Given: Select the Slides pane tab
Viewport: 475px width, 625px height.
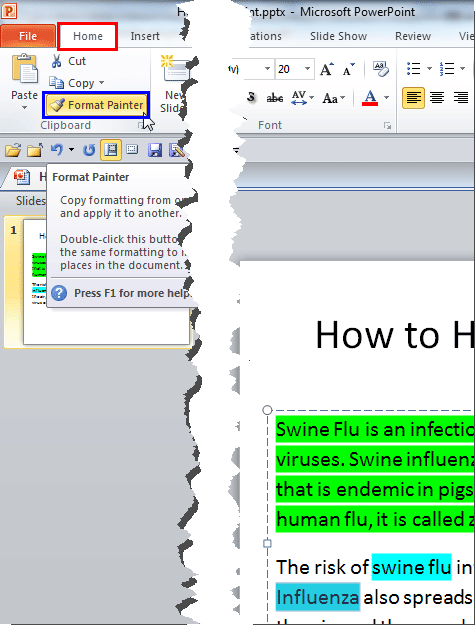Looking at the screenshot, I should [x=30, y=201].
